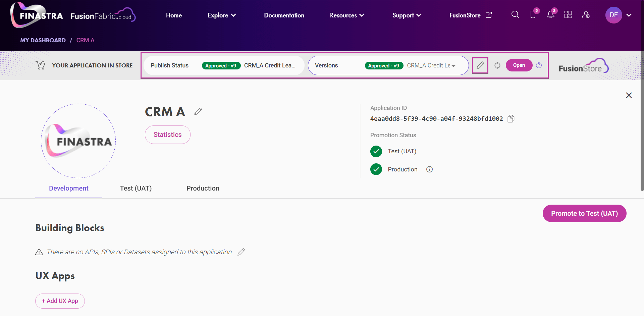The image size is (644, 316).
Task: Go to the Home menu
Action: click(174, 15)
